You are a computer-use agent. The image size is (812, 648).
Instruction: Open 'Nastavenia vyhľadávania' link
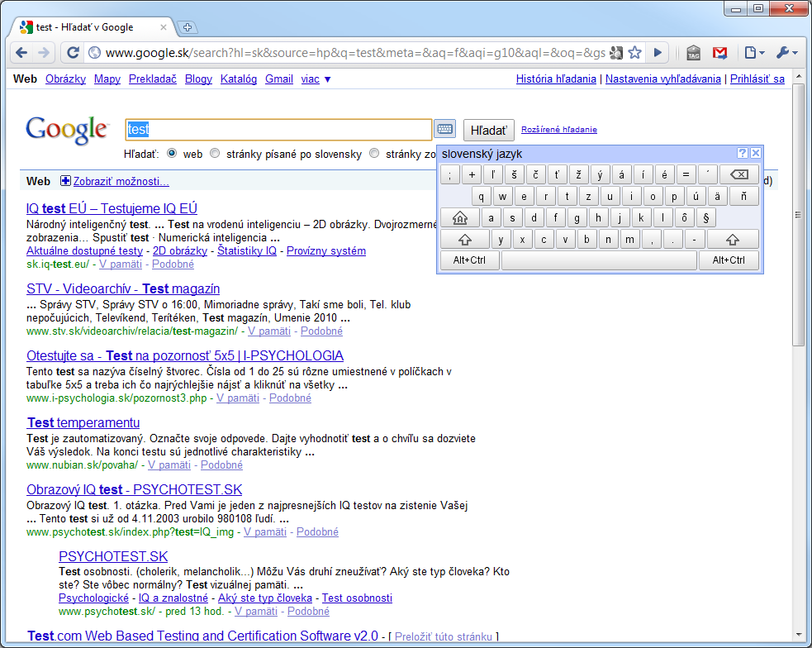[662, 79]
